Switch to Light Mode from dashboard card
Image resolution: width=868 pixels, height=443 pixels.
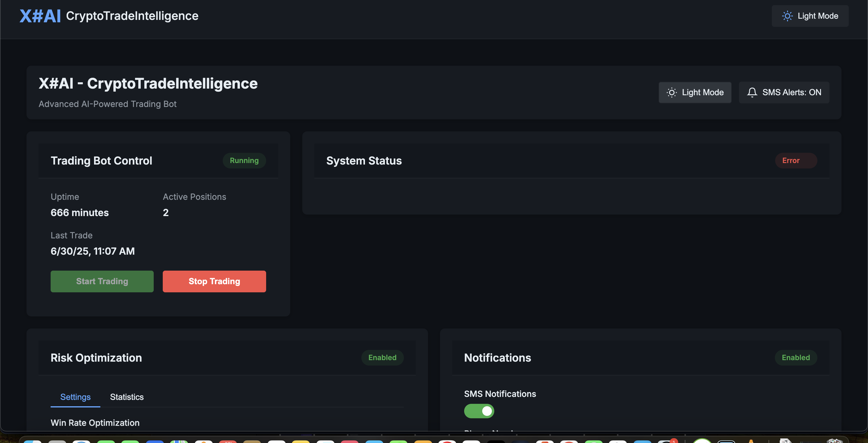tap(695, 92)
